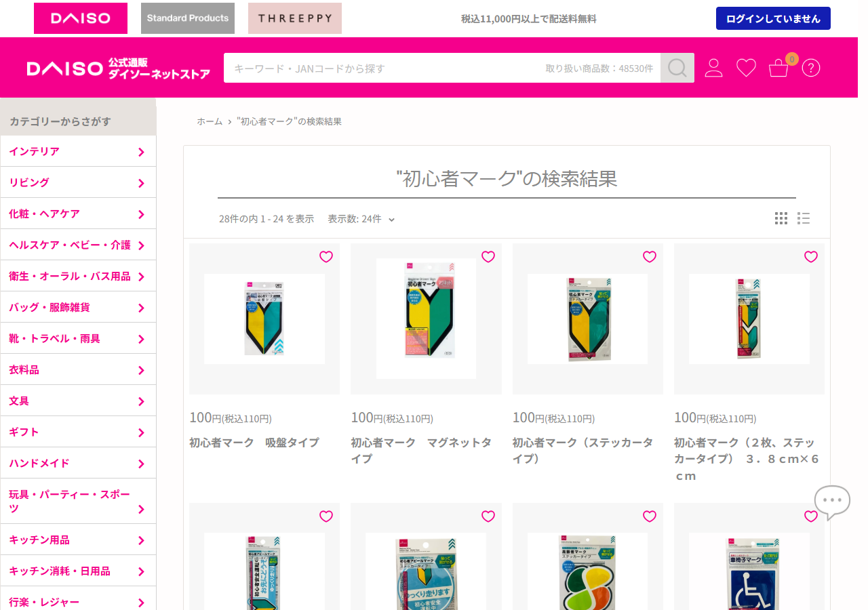
Task: Open the 玩具・パーティー・スポーツ category
Action: point(78,502)
